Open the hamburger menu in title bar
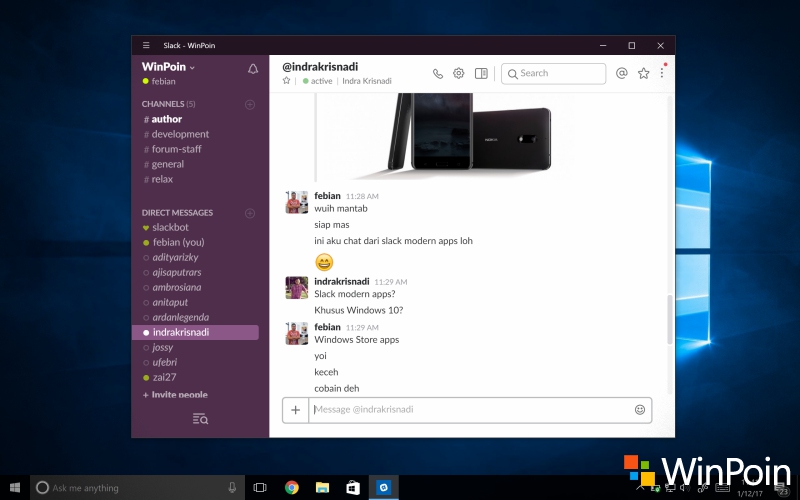The height and width of the screenshot is (500, 800). pos(146,45)
